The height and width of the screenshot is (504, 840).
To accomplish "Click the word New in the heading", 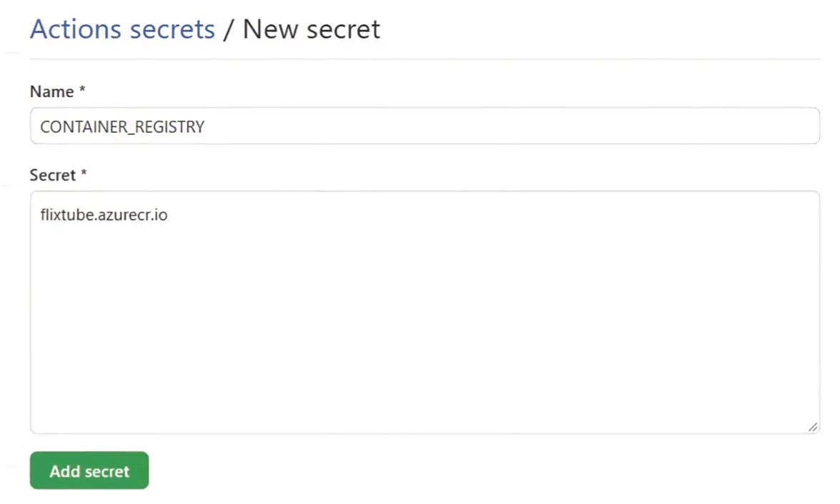I will pyautogui.click(x=271, y=29).
